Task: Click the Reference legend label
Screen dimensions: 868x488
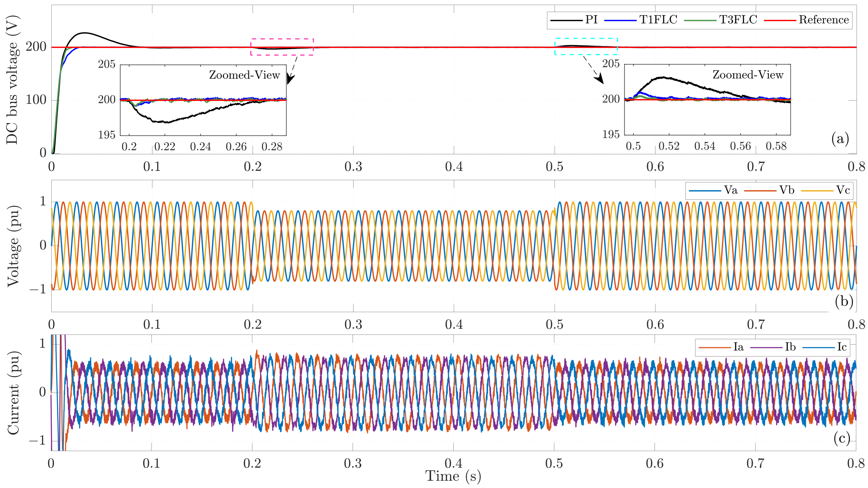Action: click(x=824, y=20)
